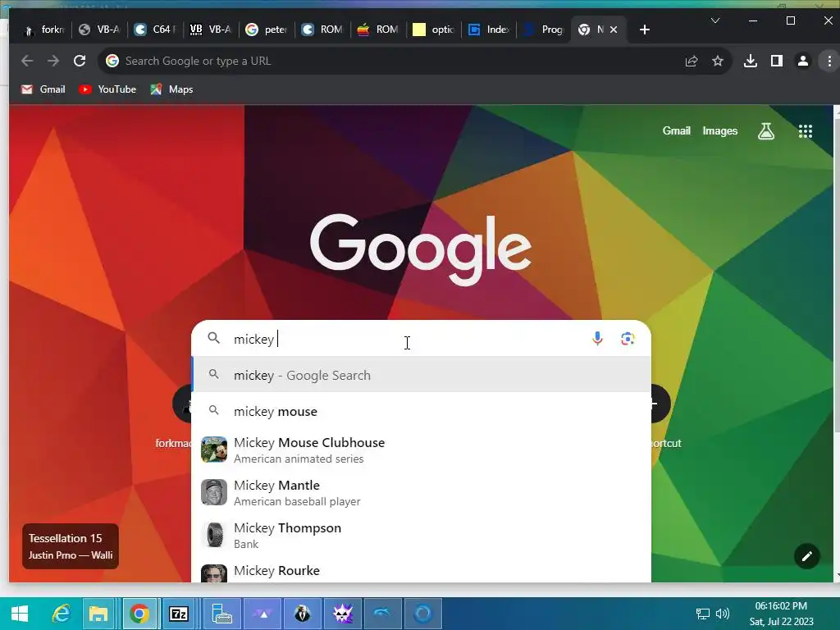Click the Images link
840x630 pixels.
(720, 130)
